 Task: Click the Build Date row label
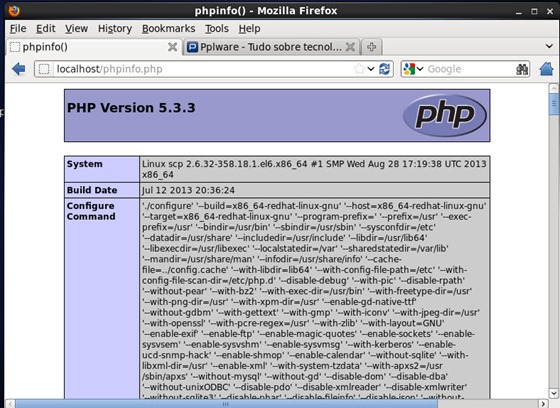(x=92, y=190)
